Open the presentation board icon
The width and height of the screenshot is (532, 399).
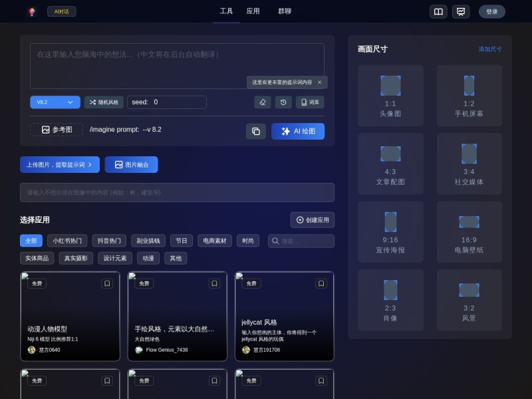(461, 12)
